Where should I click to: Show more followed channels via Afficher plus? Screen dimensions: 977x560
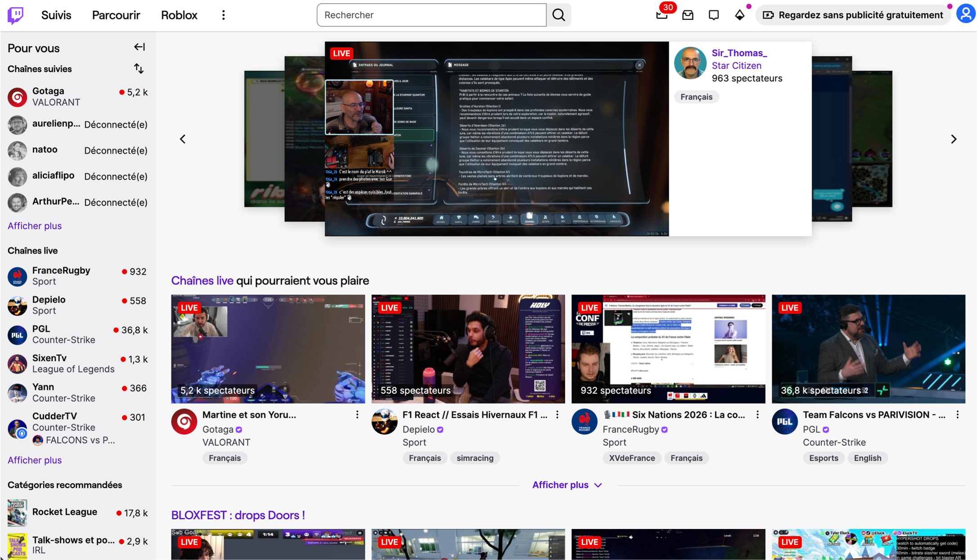click(35, 226)
